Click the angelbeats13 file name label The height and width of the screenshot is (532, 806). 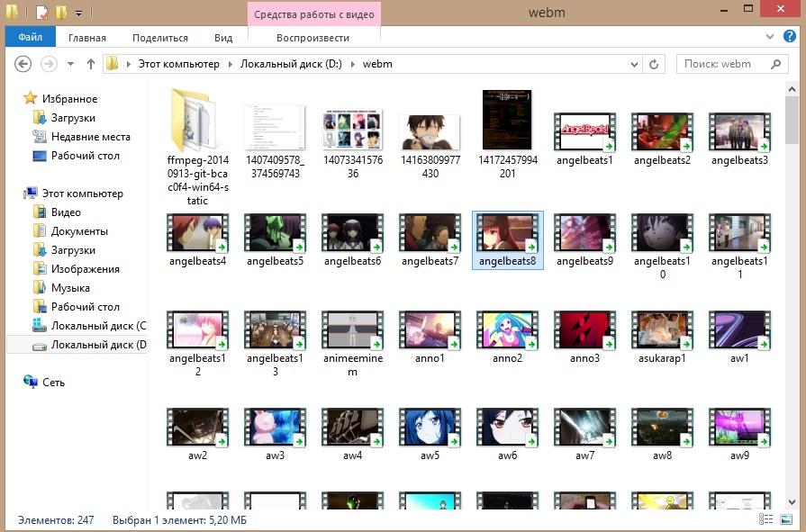(275, 365)
